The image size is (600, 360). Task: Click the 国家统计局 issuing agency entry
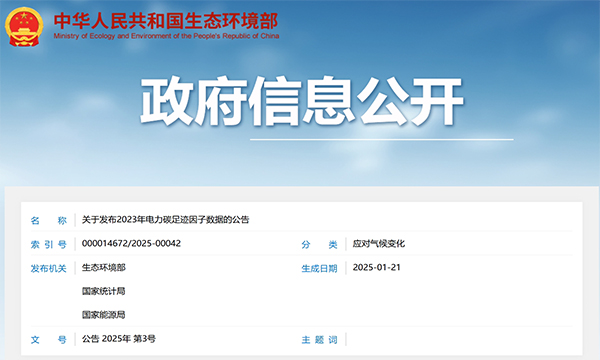(104, 291)
